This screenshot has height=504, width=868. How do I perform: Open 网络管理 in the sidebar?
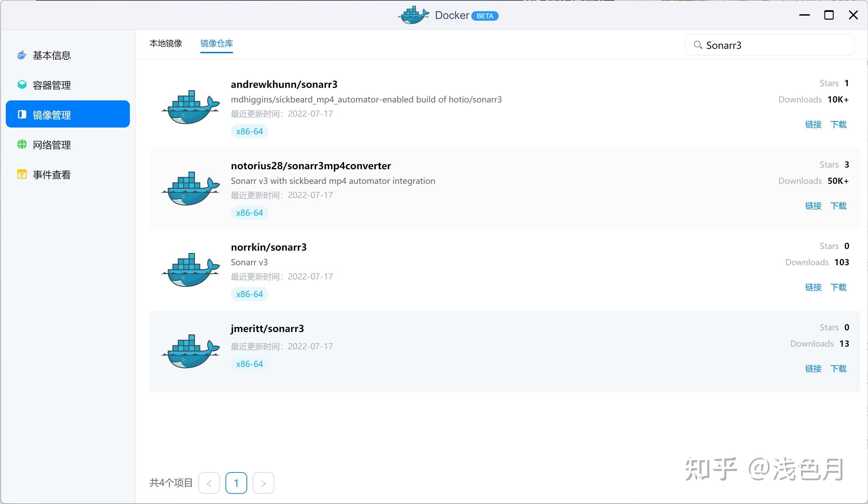click(x=52, y=145)
